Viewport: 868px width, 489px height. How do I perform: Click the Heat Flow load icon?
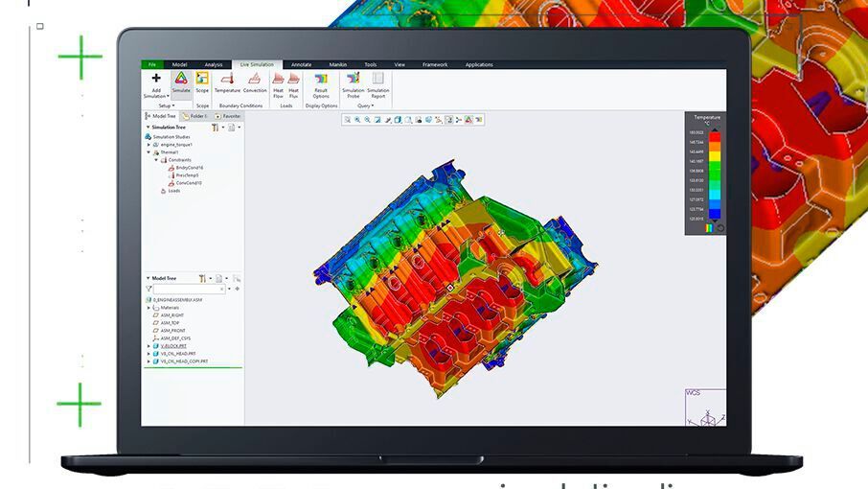point(278,82)
